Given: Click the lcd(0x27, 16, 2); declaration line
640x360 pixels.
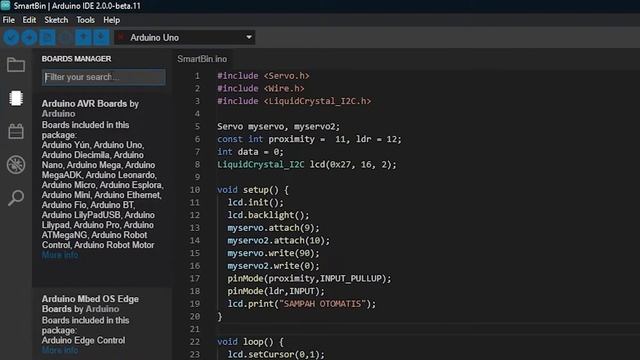Looking at the screenshot, I should click(307, 164).
